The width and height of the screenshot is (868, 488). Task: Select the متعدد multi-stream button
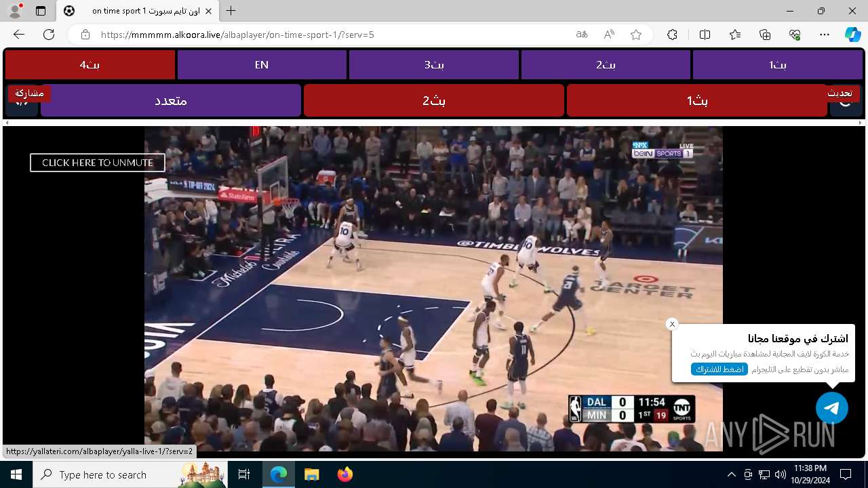coord(171,100)
